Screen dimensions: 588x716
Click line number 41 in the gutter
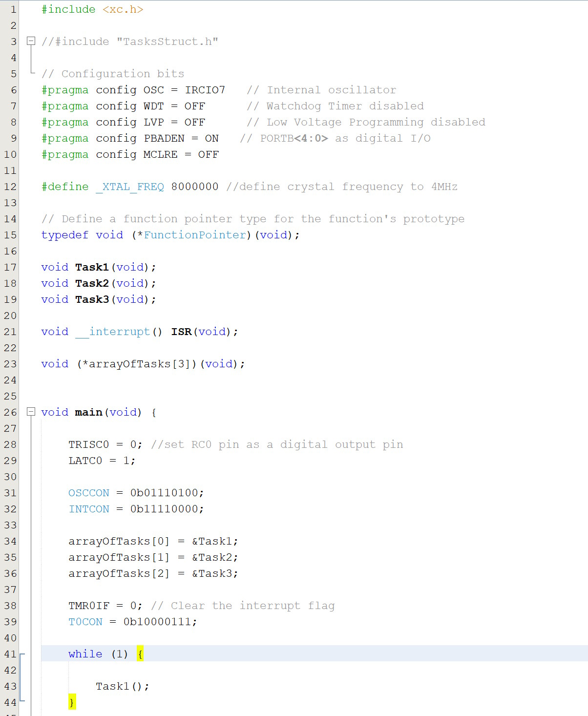(x=10, y=654)
